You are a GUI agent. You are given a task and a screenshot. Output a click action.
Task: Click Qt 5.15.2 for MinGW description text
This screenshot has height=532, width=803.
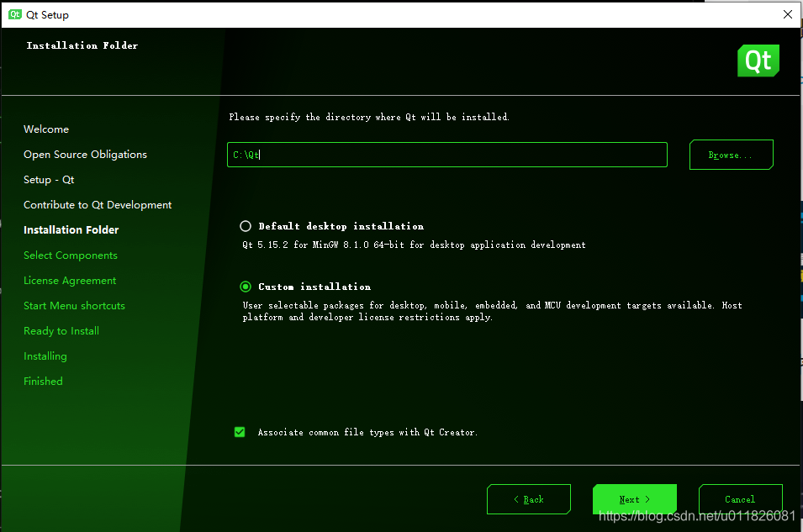coord(414,245)
